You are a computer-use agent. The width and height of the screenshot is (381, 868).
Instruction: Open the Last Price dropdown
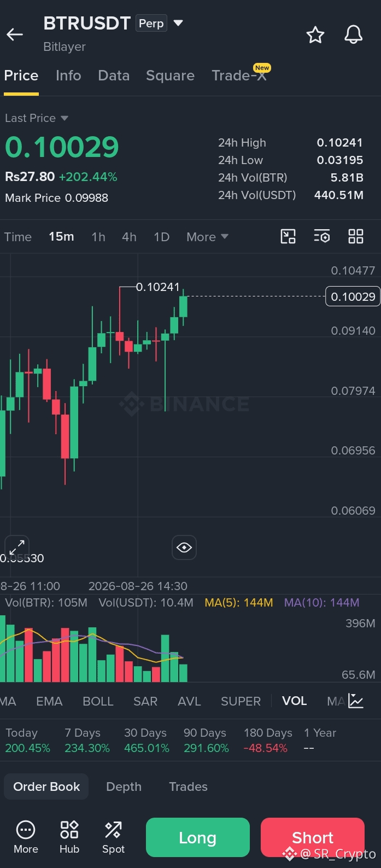[x=37, y=118]
